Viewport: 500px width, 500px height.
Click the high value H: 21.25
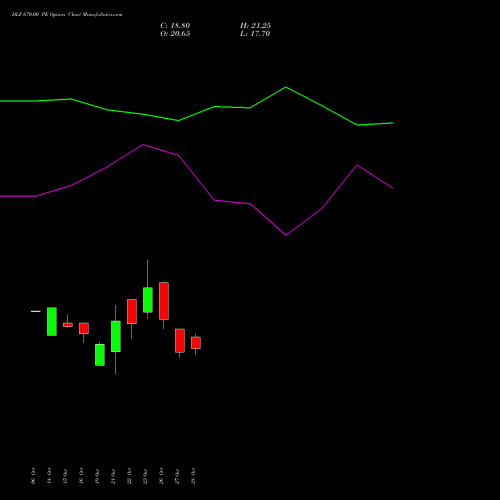[x=255, y=26]
